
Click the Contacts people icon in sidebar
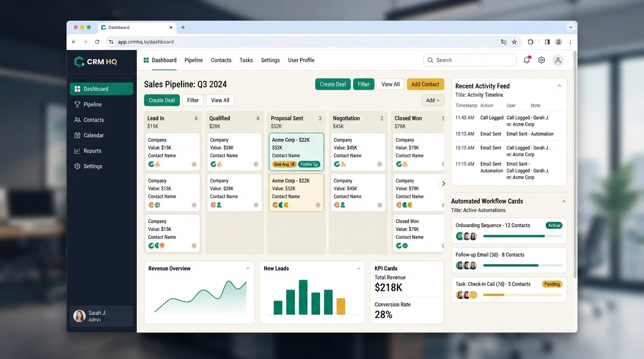77,120
